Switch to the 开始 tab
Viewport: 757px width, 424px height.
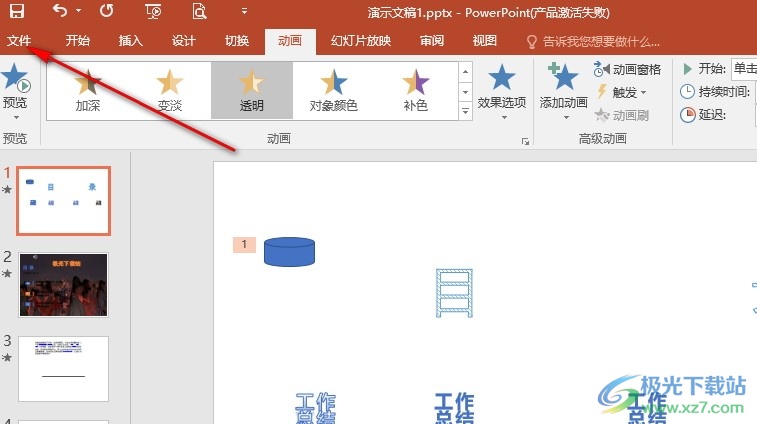coord(78,41)
